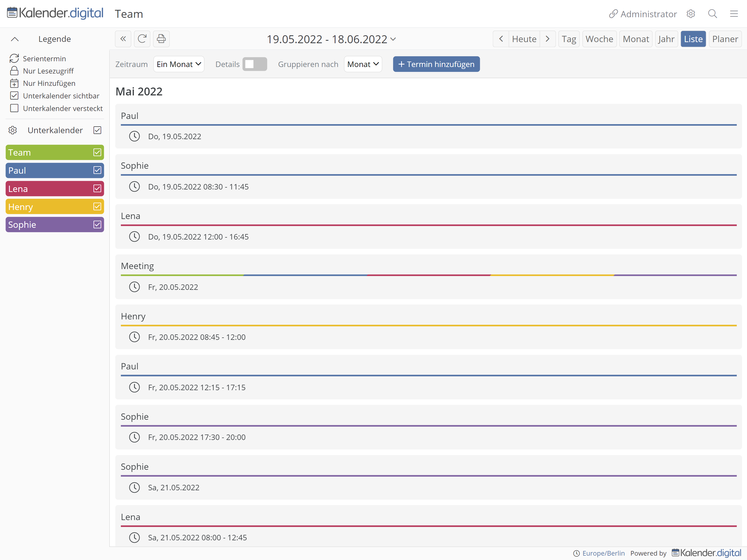Open the Europe/Berlin timezone link
The image size is (747, 560).
click(x=603, y=553)
